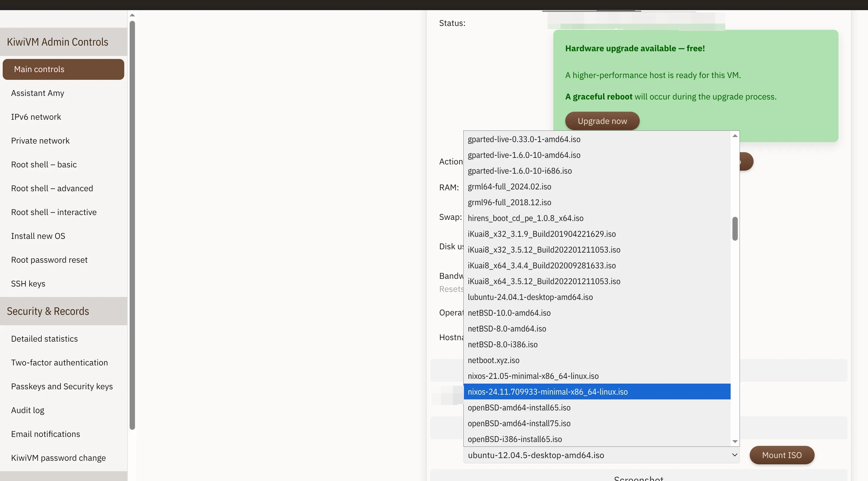The height and width of the screenshot is (481, 868).
Task: Select nixos-24.11.709933-minimal ISO option
Action: tap(548, 392)
